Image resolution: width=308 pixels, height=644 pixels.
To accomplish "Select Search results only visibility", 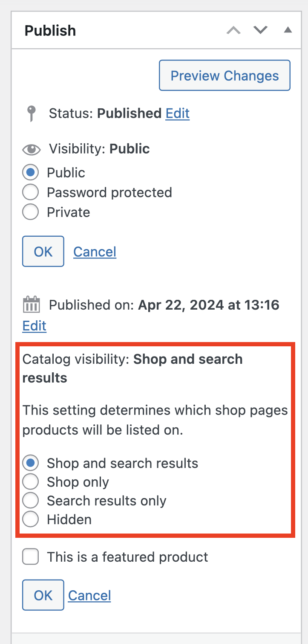I will pos(30,500).
